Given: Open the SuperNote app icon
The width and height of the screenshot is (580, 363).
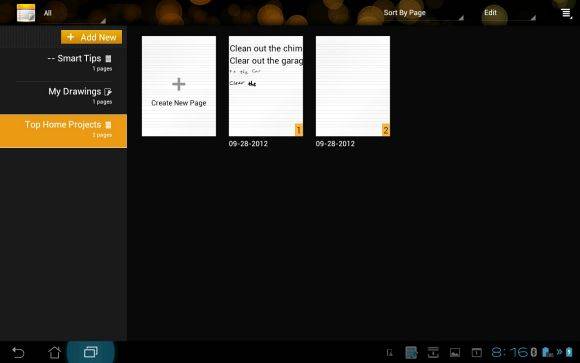Looking at the screenshot, I should [26, 13].
